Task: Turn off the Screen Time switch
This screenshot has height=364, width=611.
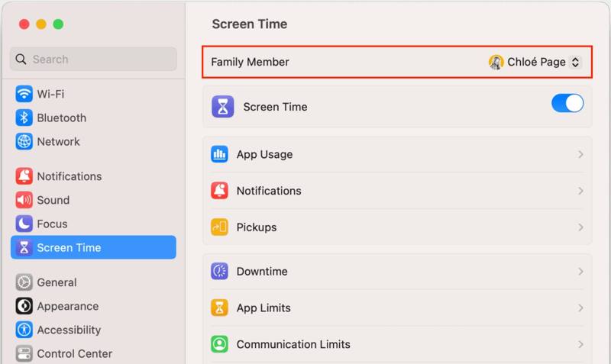Action: (567, 104)
